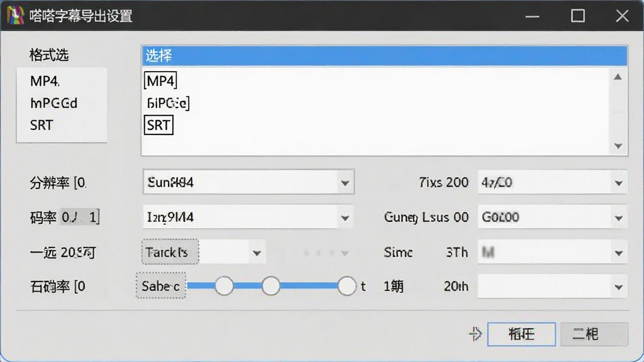This screenshot has width=644, height=362.
Task: Open the Guneg Lsus dropdown showing G0z00
Action: 552,217
